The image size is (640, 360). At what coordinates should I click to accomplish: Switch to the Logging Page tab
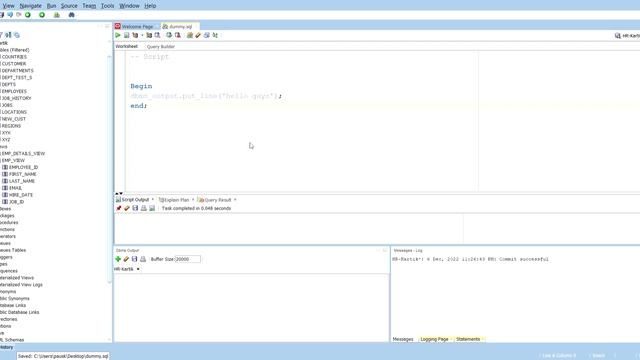tap(434, 339)
